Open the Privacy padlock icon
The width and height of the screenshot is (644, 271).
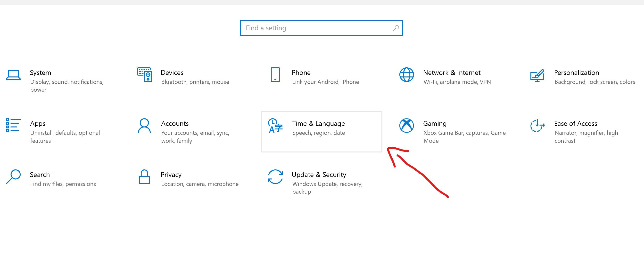click(x=144, y=177)
